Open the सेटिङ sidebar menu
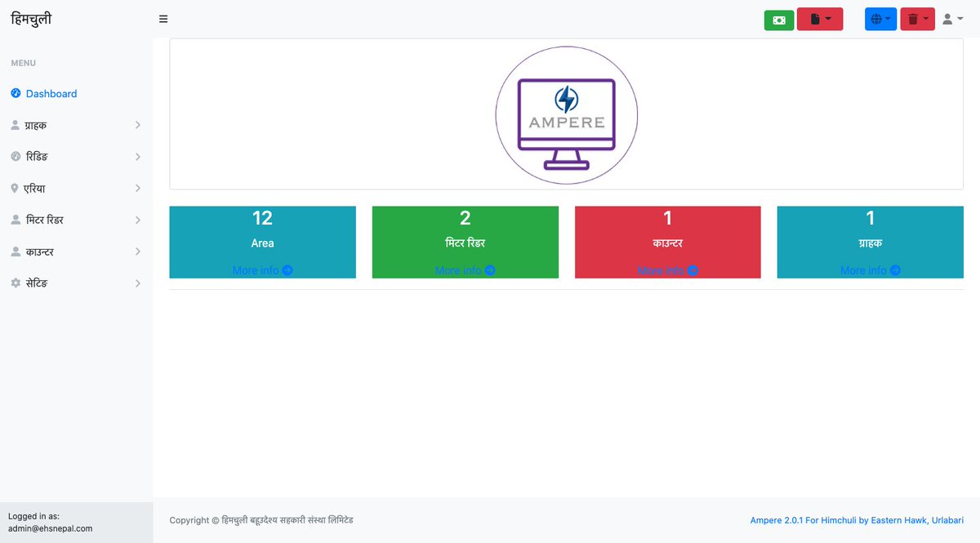The image size is (980, 543). pos(76,283)
